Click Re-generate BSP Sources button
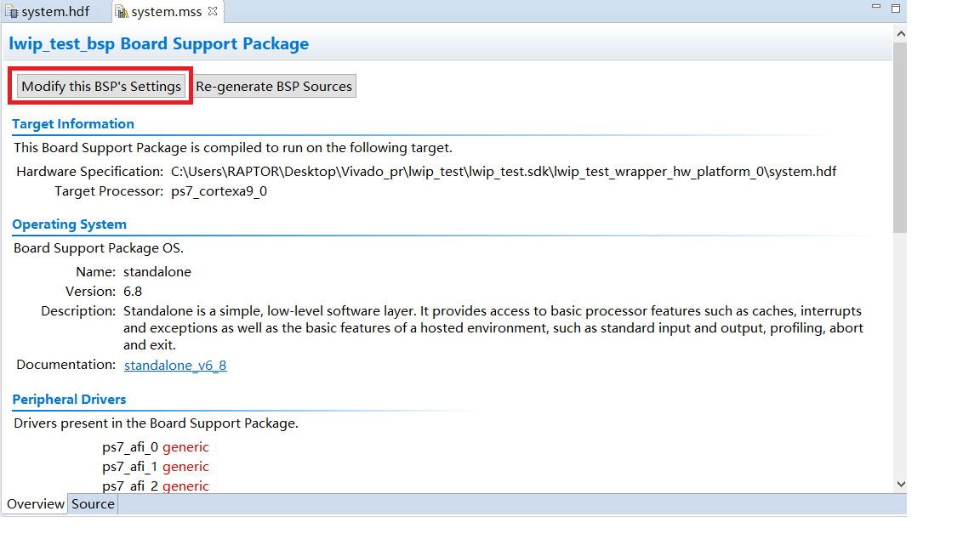 coord(274,86)
